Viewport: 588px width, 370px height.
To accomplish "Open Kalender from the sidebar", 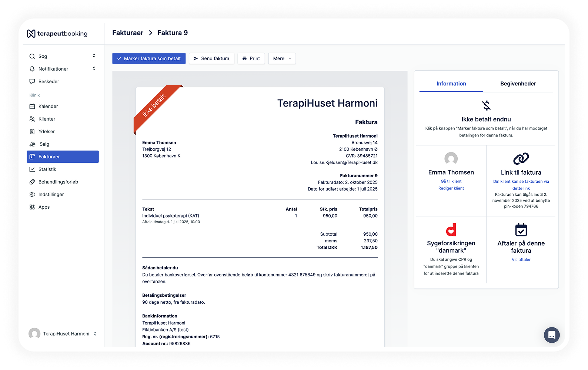I will [48, 107].
